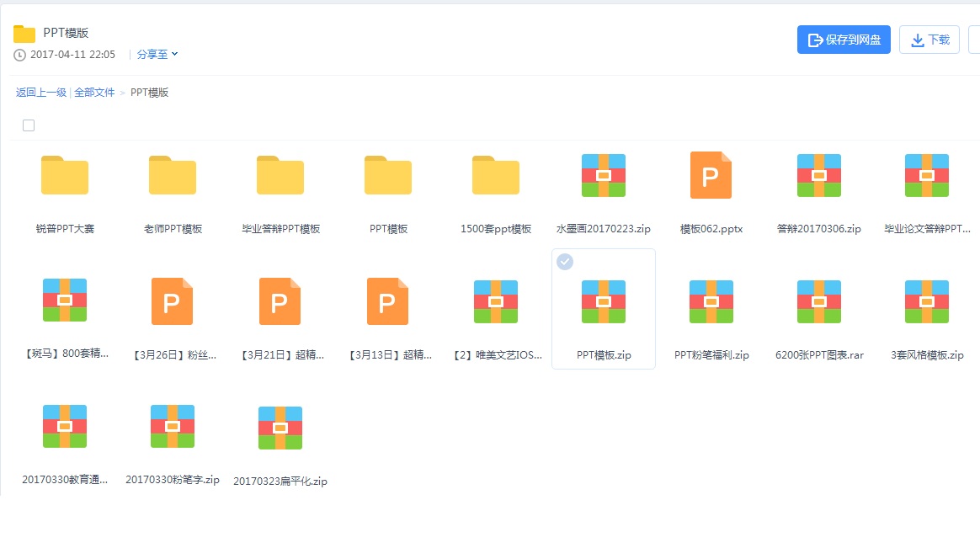Open the 水墨画20170223.zip archive icon
The width and height of the screenshot is (980, 548).
pyautogui.click(x=604, y=175)
